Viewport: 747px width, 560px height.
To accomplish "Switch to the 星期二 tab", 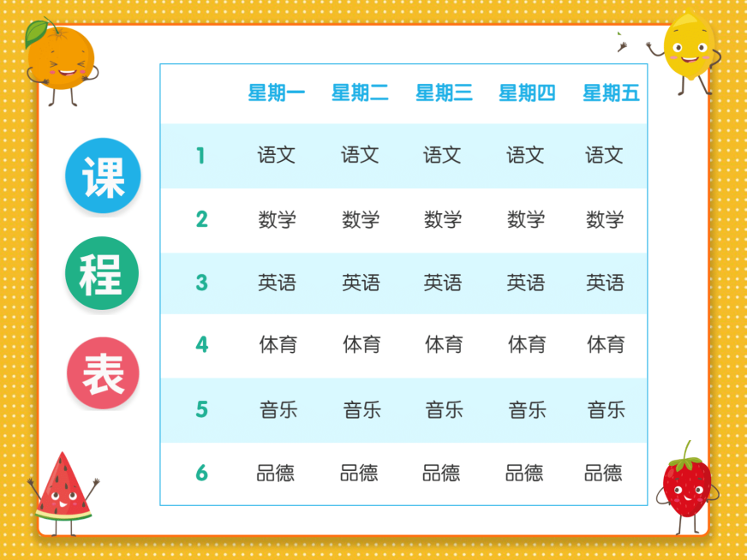I will pyautogui.click(x=360, y=93).
